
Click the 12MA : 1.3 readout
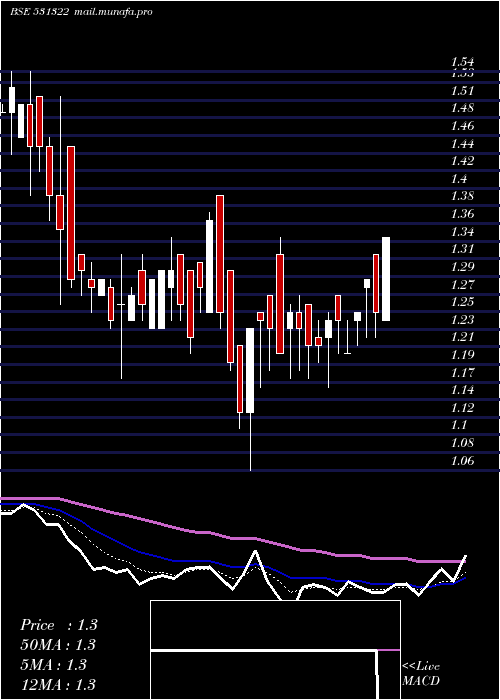(58, 685)
